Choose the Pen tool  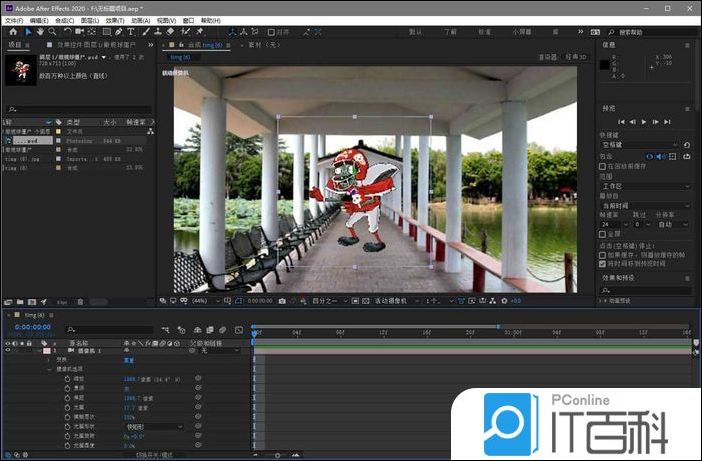(118, 32)
